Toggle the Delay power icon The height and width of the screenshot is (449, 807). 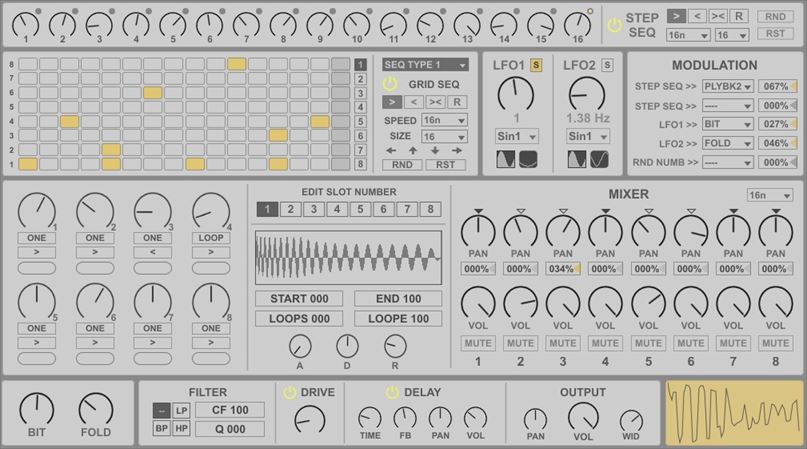[392, 393]
